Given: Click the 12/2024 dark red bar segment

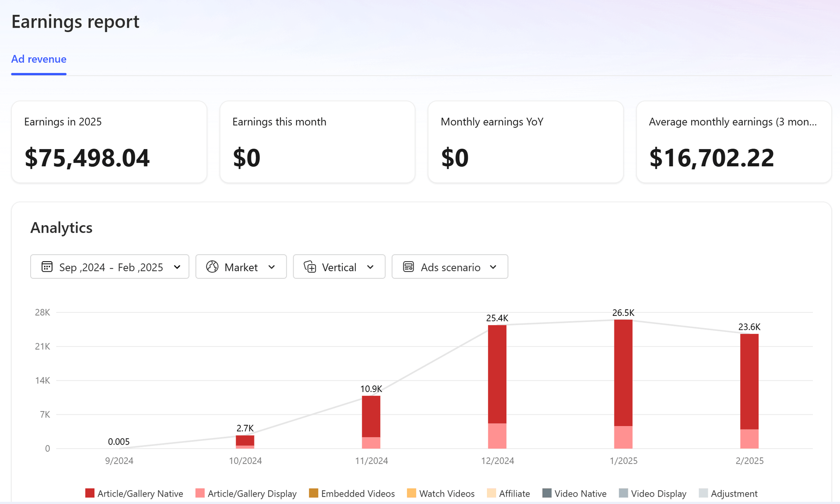Looking at the screenshot, I should (x=497, y=374).
